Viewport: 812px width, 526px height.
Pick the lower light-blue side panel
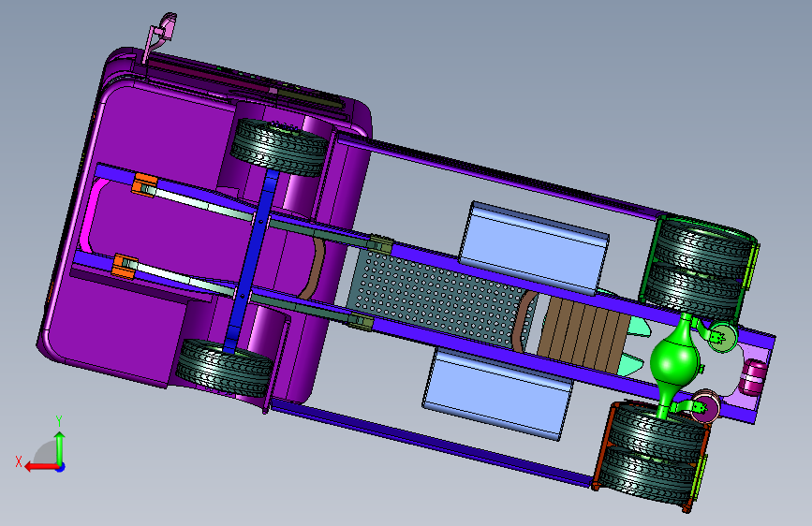pos(497,393)
